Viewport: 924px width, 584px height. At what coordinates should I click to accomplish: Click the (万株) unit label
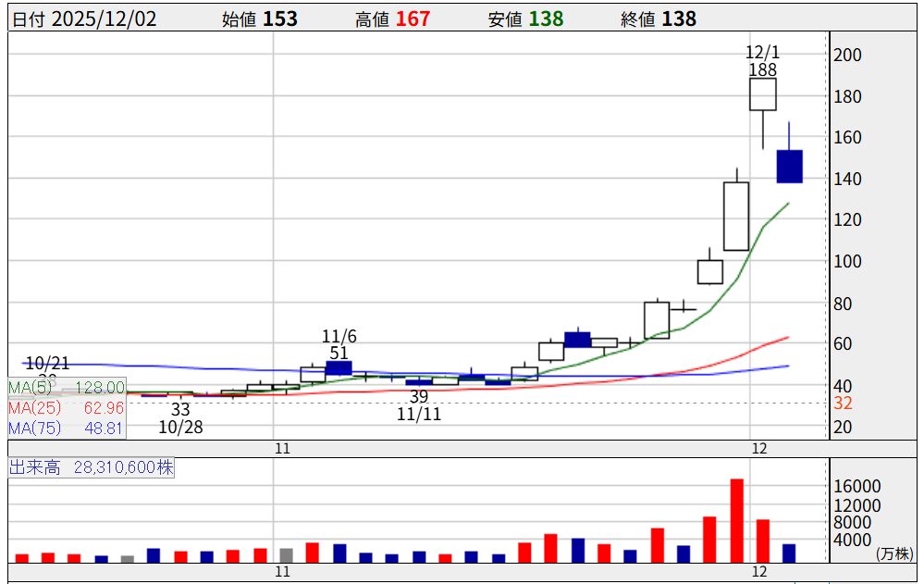pyautogui.click(x=893, y=553)
